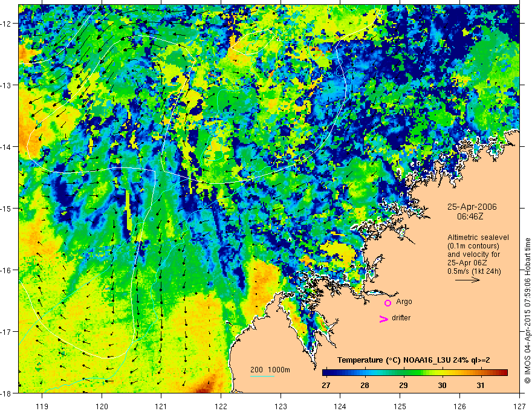
Task: Click the '119' longitude axis label
Action: click(42, 406)
